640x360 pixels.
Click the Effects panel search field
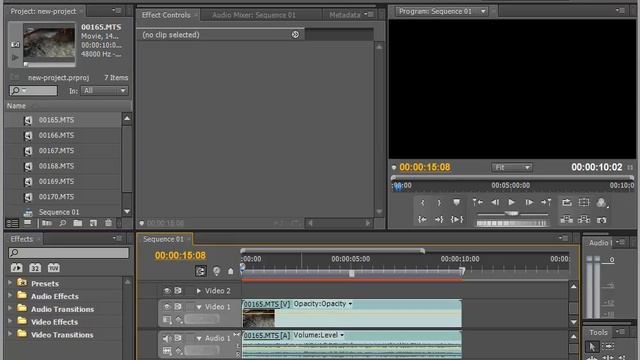[x=69, y=253]
